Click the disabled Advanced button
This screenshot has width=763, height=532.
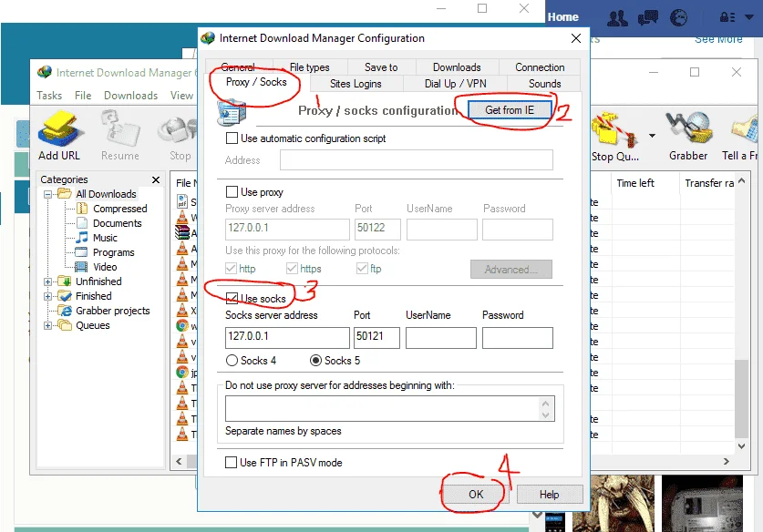click(x=510, y=269)
